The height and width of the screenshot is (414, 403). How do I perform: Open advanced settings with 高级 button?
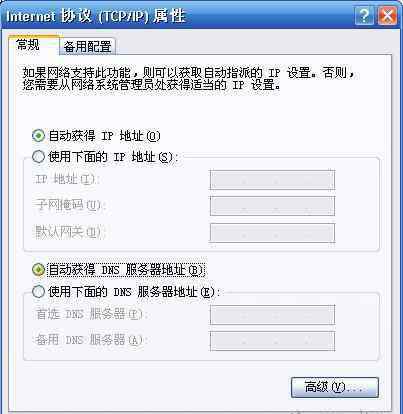click(x=335, y=387)
